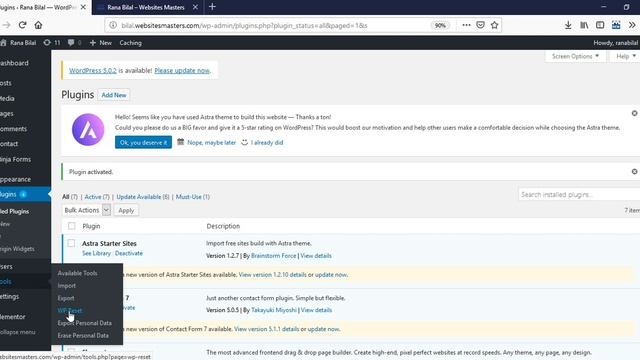Viewport: 640px width, 360px height.
Task: View details of Astra Starter Sites
Action: pyautogui.click(x=316, y=256)
